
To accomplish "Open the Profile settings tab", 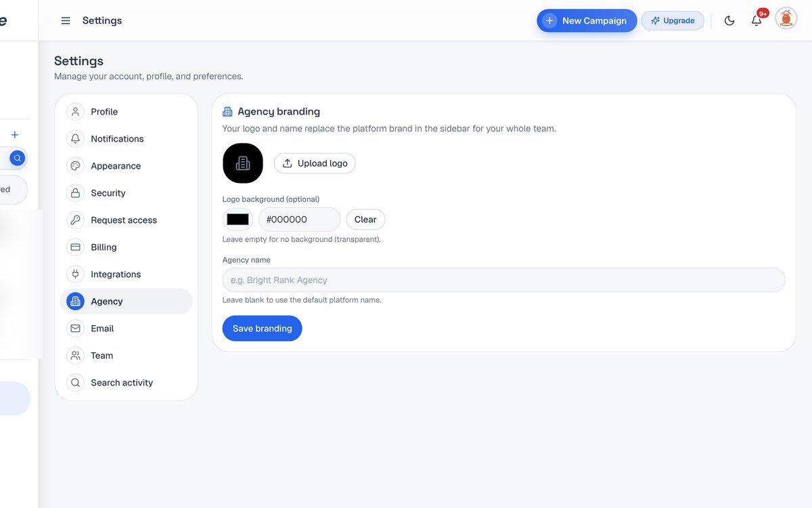I will [x=127, y=112].
